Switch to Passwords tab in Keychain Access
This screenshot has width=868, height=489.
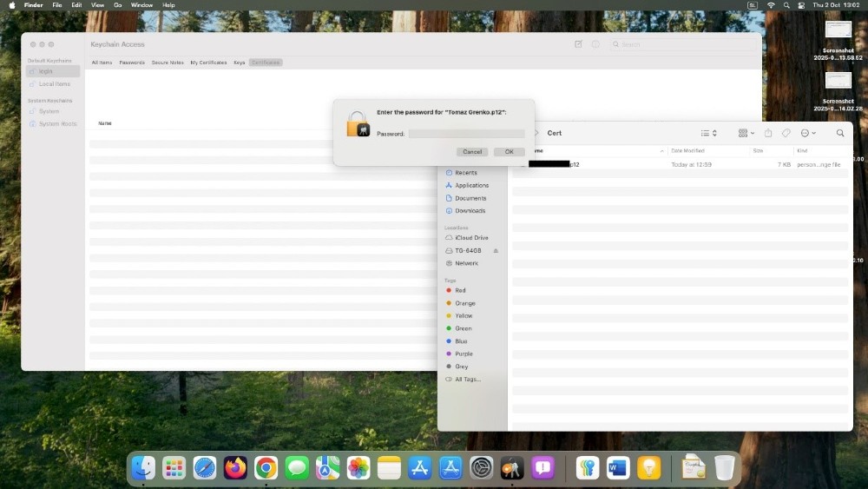coord(132,63)
